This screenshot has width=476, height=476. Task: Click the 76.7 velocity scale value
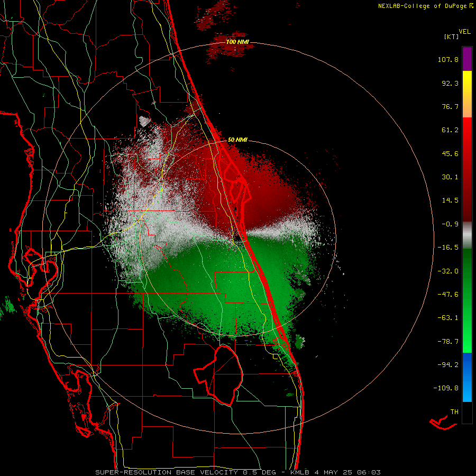[x=450, y=106]
